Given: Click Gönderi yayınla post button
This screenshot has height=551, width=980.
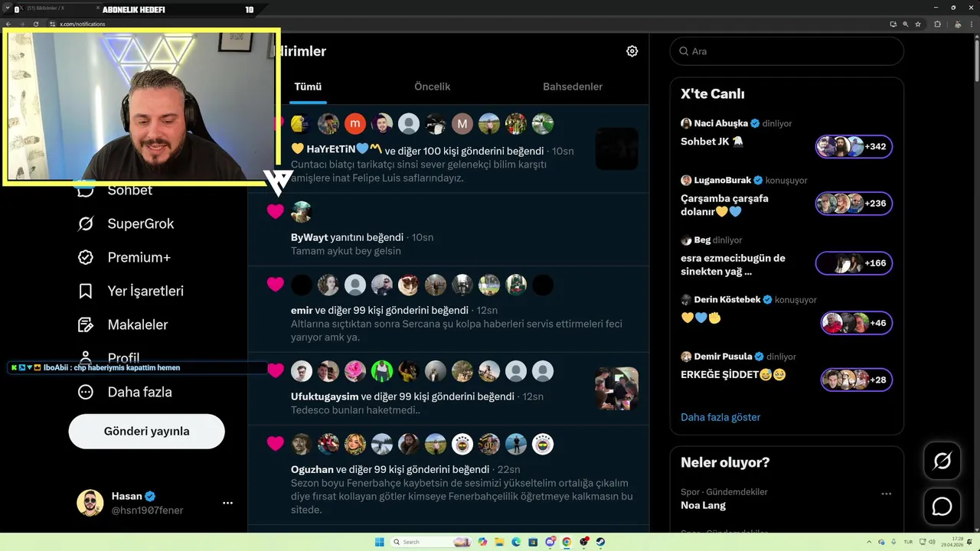Looking at the screenshot, I should pos(146,431).
